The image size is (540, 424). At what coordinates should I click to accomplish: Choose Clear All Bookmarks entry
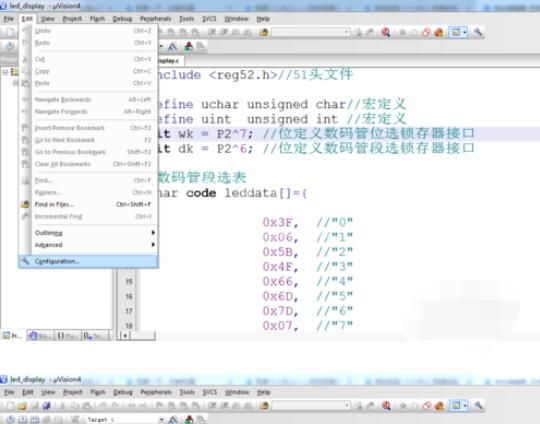pyautogui.click(x=88, y=164)
